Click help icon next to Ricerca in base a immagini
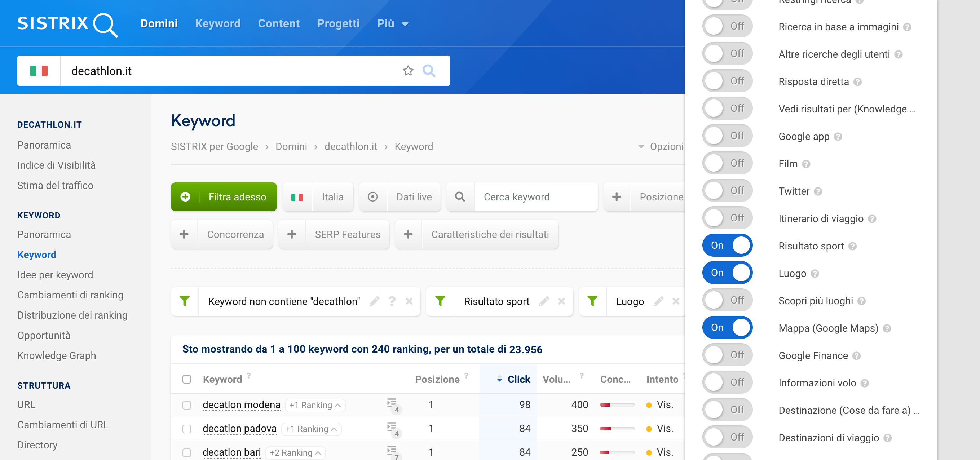 coord(907,27)
